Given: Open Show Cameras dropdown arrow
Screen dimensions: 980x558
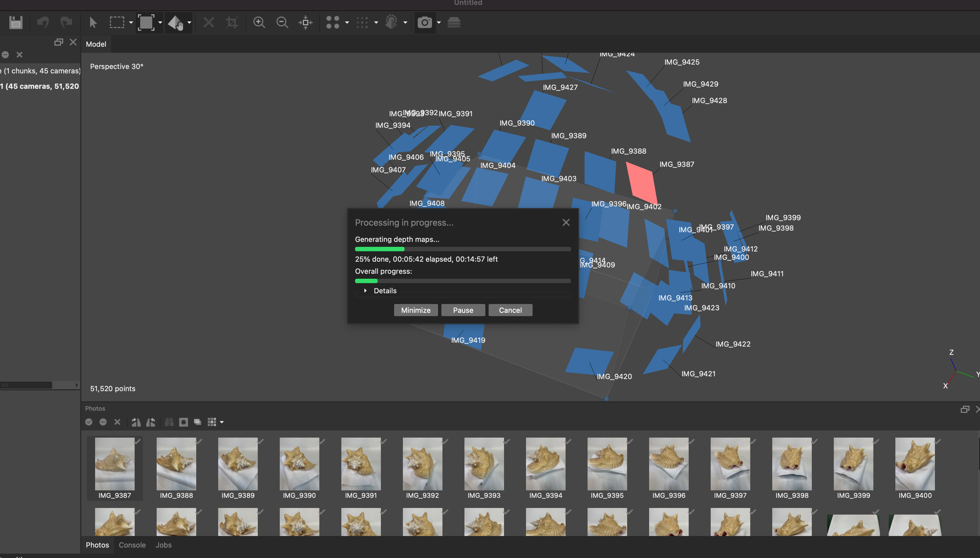Looking at the screenshot, I should 439,23.
